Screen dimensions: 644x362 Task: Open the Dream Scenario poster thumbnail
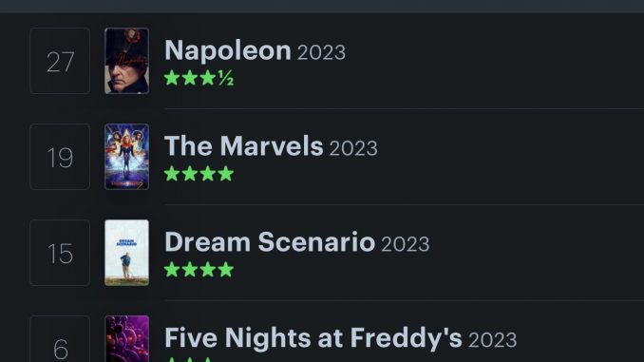coord(126,253)
